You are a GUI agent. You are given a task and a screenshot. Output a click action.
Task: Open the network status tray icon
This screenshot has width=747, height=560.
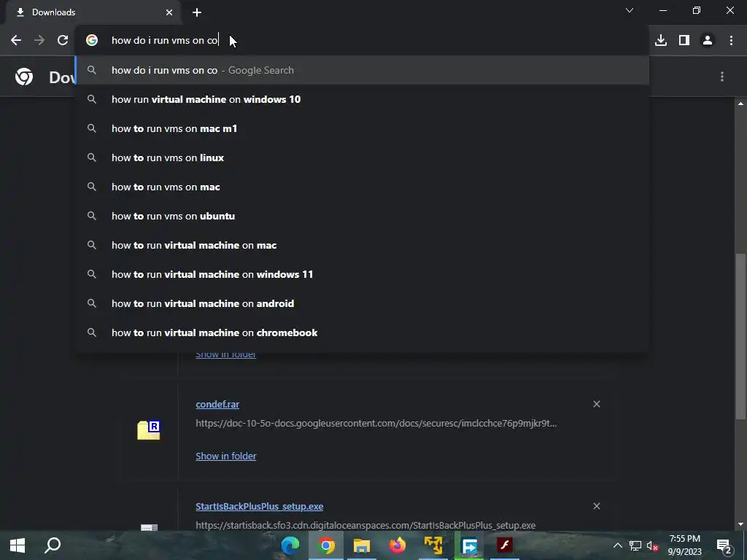[x=635, y=545]
